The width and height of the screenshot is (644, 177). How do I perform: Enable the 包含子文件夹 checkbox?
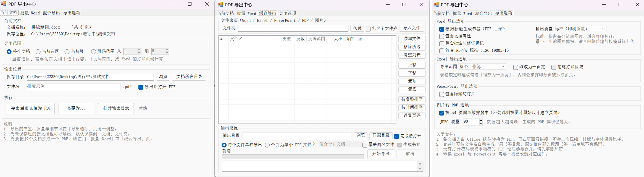(368, 29)
